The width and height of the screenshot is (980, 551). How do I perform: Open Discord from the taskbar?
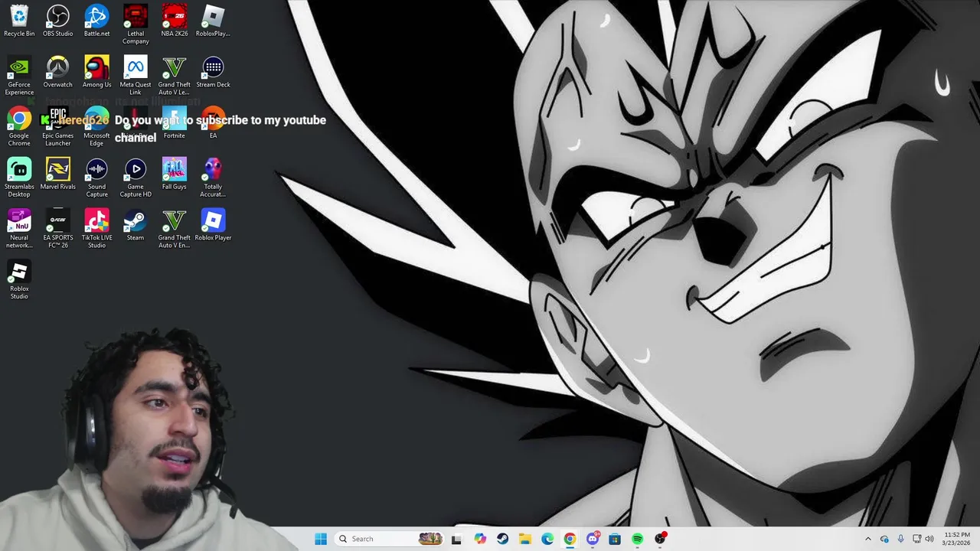593,539
